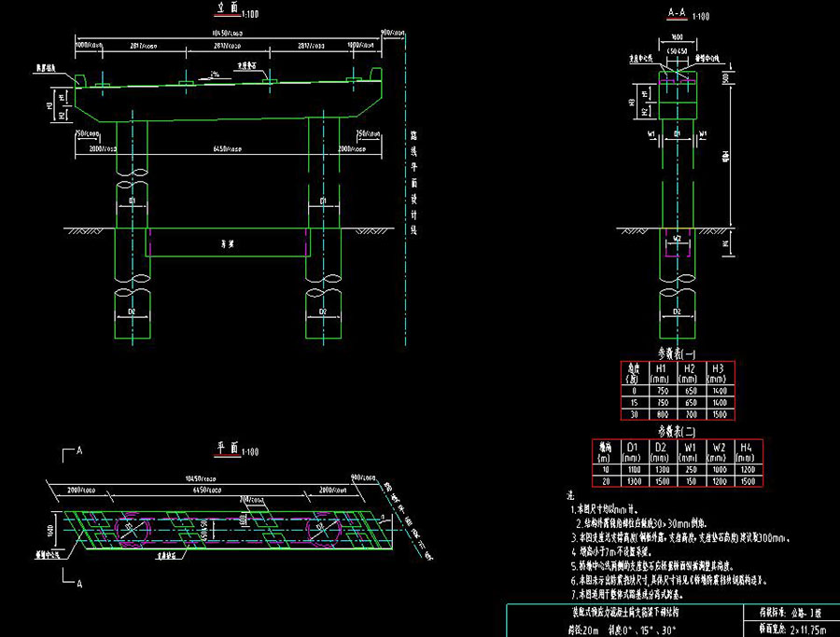Click the D2 label in the A-A section pile
Viewport: 840px width, 637px height.
(677, 312)
